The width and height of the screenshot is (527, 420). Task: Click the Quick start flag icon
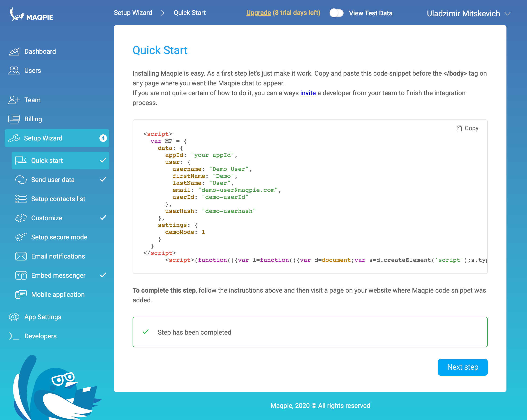21,161
